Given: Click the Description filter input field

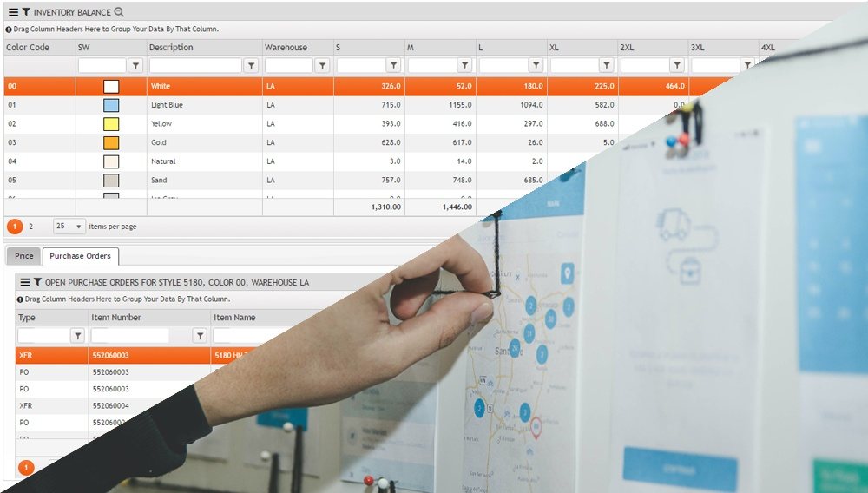Looking at the screenshot, I should click(196, 66).
